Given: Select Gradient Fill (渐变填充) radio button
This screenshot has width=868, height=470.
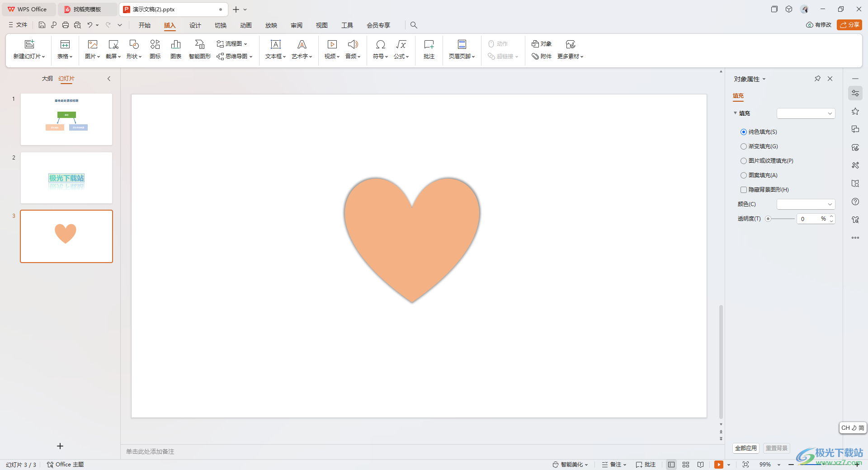Looking at the screenshot, I should pos(744,146).
